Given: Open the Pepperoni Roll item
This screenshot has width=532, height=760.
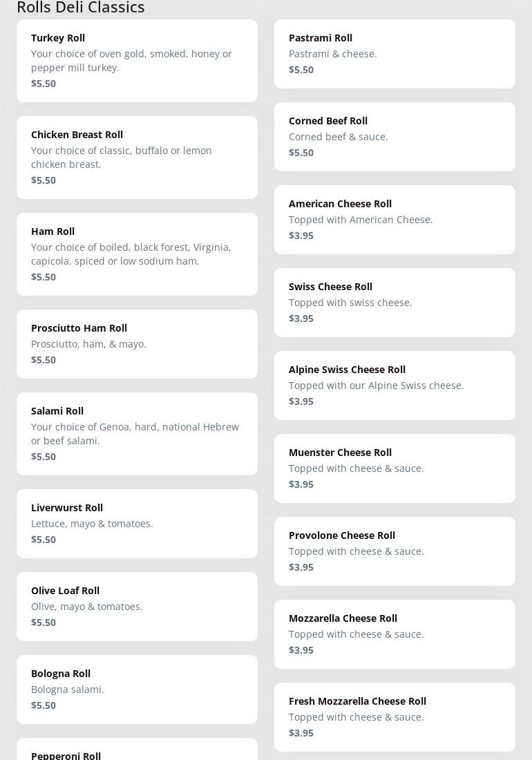Looking at the screenshot, I should [137, 752].
